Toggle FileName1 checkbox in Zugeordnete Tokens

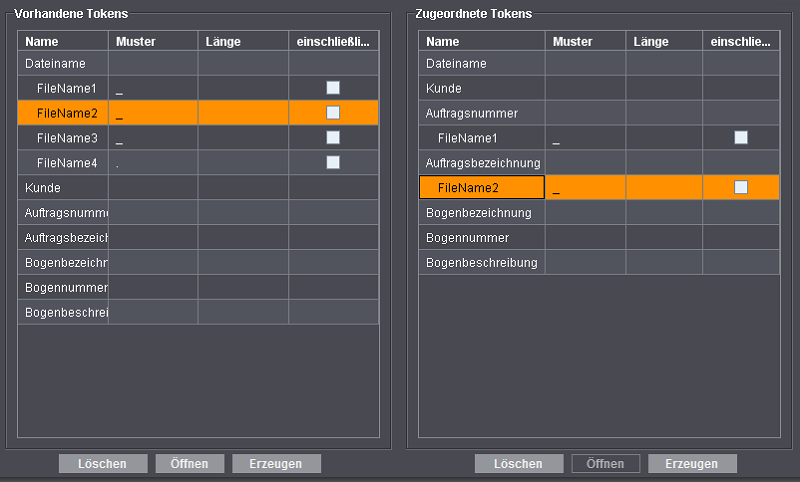coord(741,137)
